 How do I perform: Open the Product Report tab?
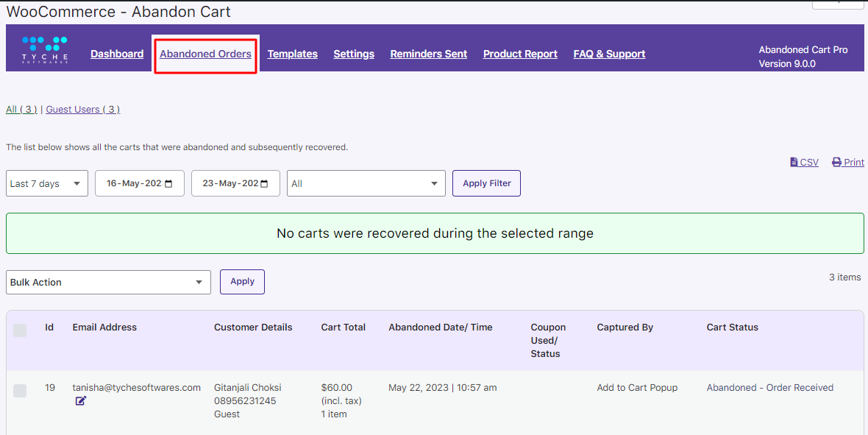coord(520,54)
